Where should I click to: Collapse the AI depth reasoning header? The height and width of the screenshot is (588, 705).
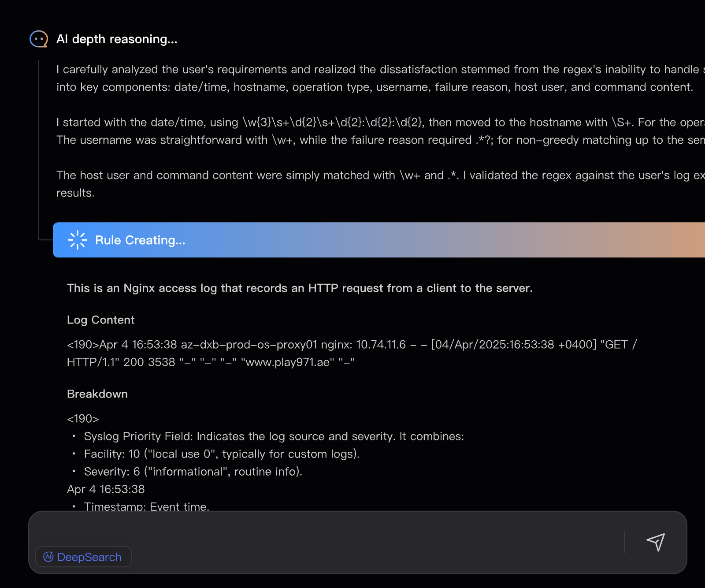click(x=117, y=39)
